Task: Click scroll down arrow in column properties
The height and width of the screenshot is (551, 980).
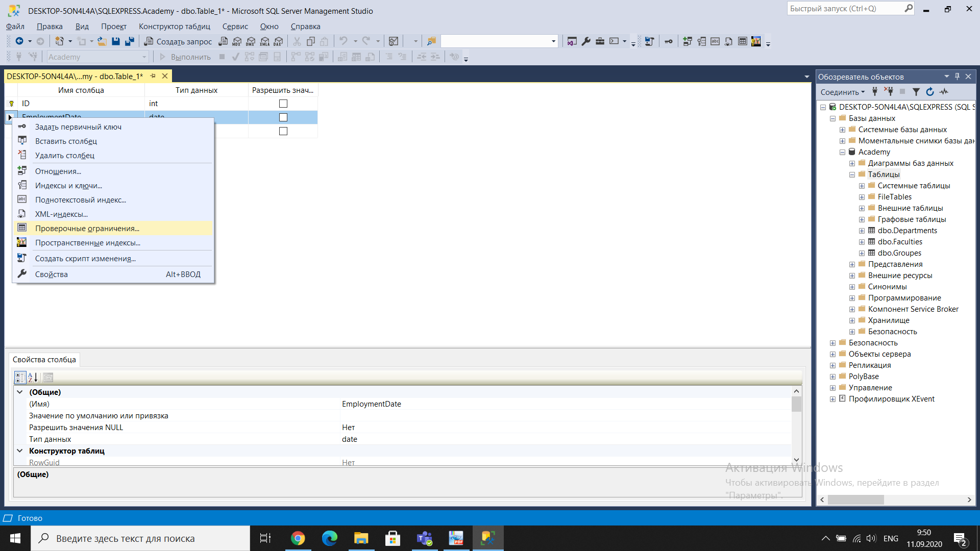Action: [796, 460]
